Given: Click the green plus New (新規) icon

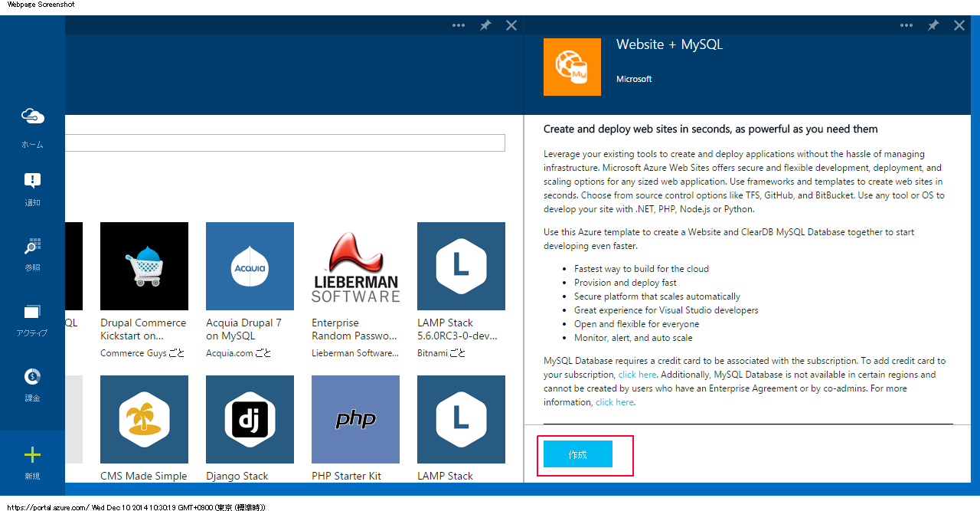Looking at the screenshot, I should click(x=32, y=455).
